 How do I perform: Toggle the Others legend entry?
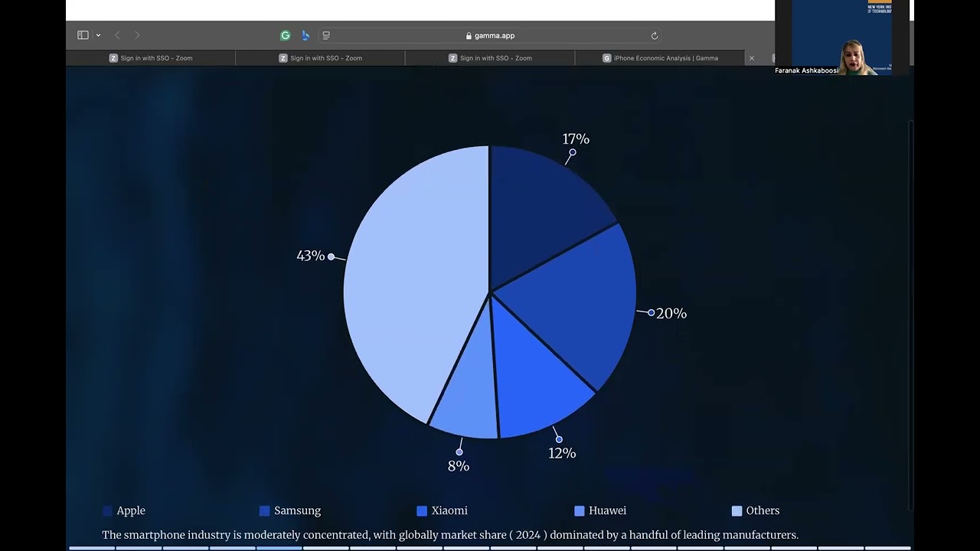click(756, 510)
